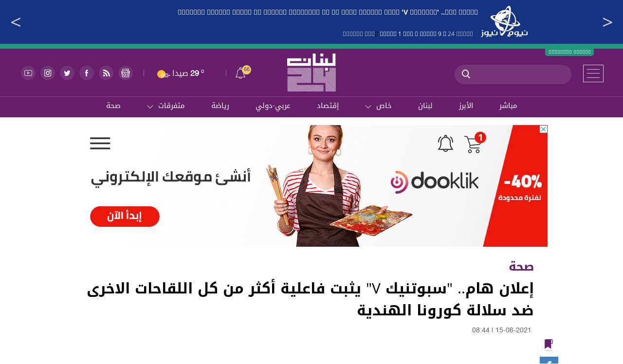Image resolution: width=623 pixels, height=364 pixels.
Task: Open the YouTube social icon
Action: pyautogui.click(x=28, y=73)
